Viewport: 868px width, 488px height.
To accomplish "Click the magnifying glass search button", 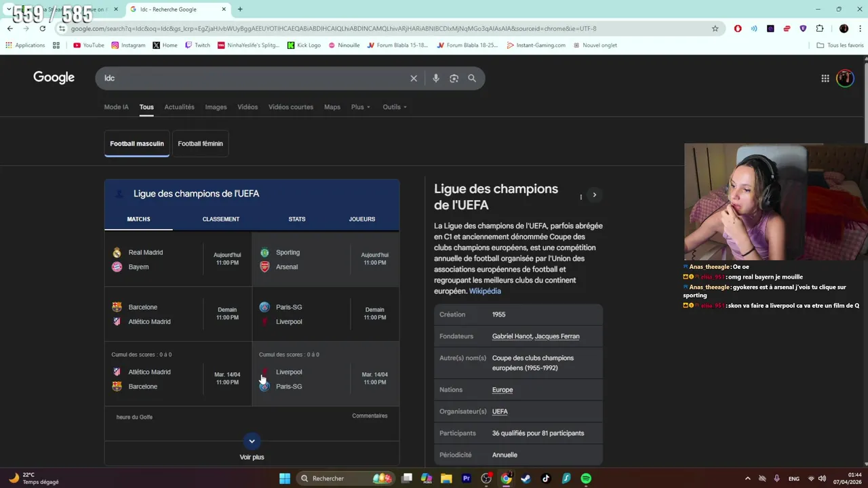I will pyautogui.click(x=472, y=78).
